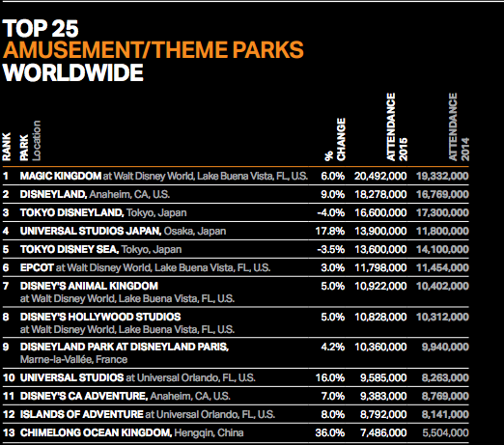This screenshot has width=504, height=445.
Task: Click the 36.0% change value
Action: point(330,432)
